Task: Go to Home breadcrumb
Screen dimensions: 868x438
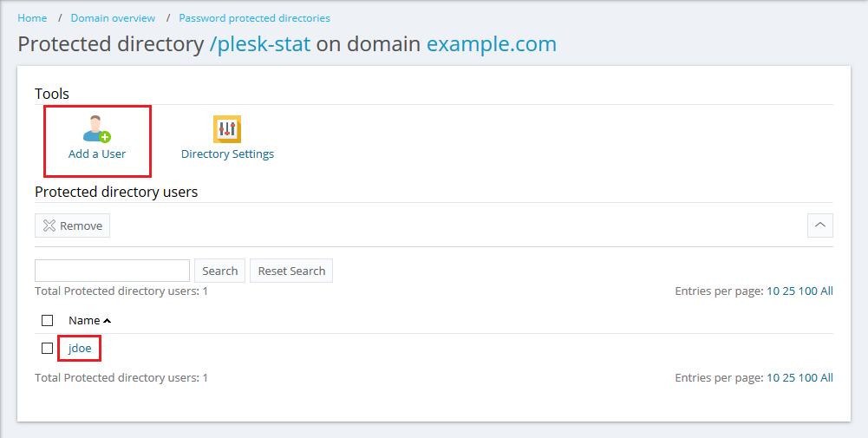Action: click(x=32, y=18)
